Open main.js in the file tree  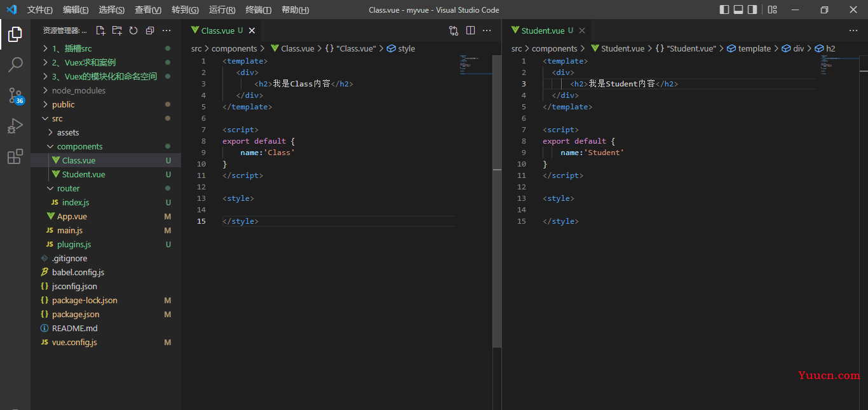(x=105, y=230)
